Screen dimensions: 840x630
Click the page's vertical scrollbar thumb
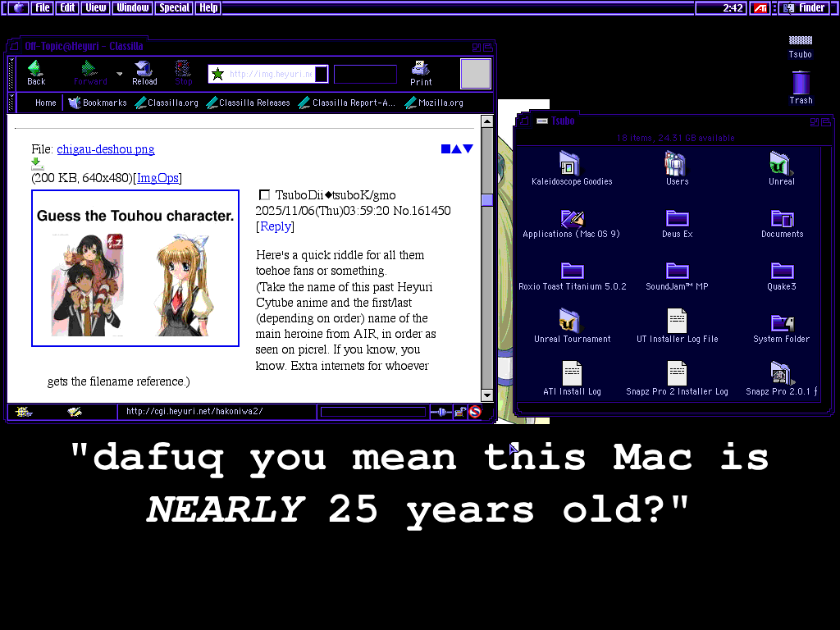[487, 199]
